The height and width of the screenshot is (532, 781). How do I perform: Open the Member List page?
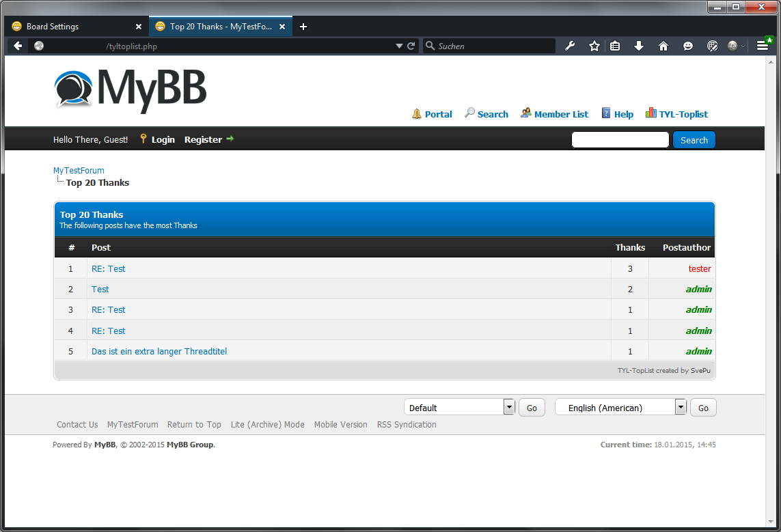point(560,114)
